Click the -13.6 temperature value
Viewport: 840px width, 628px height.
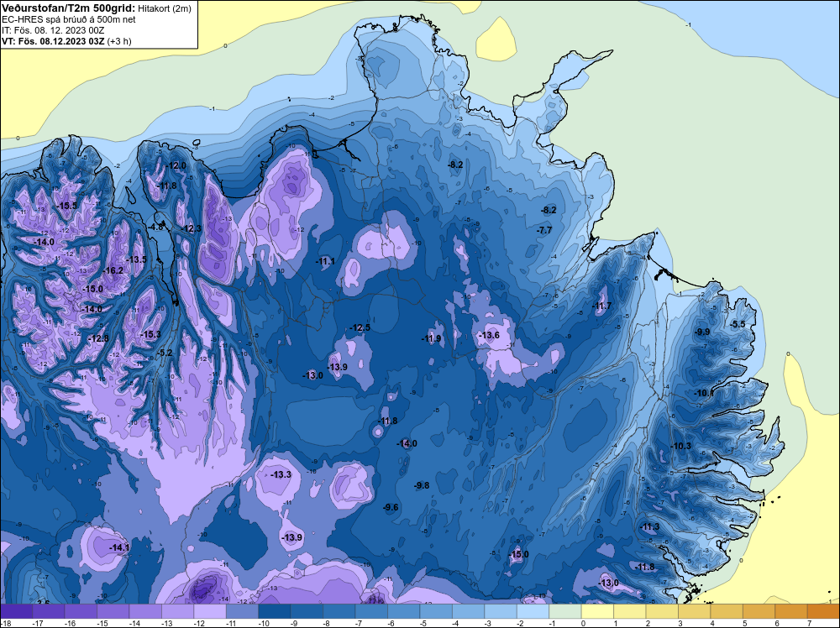(x=489, y=335)
